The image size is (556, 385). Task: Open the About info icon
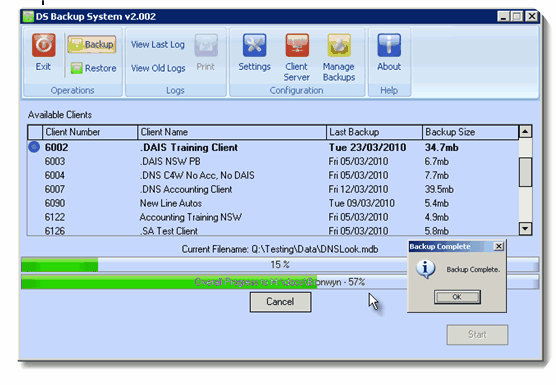pos(389,45)
